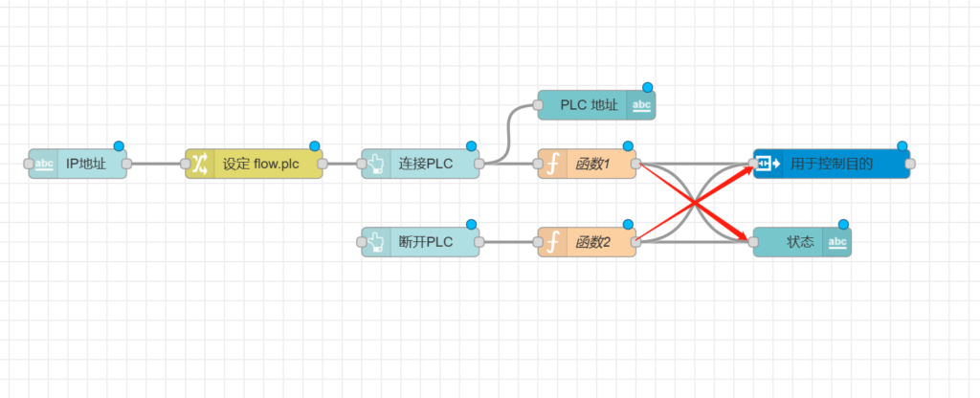
Task: Select the 用于控制目的 node label
Action: point(832,164)
